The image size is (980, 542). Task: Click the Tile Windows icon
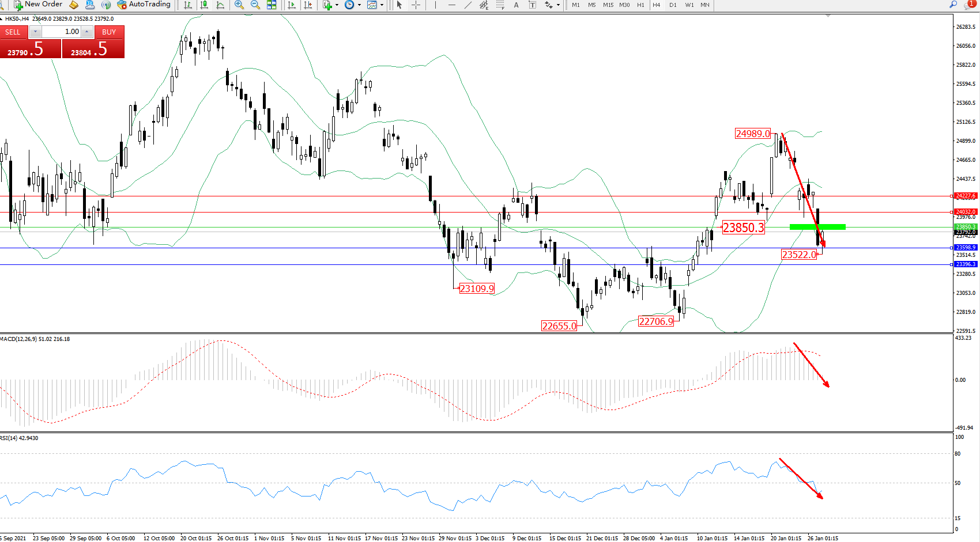click(272, 5)
